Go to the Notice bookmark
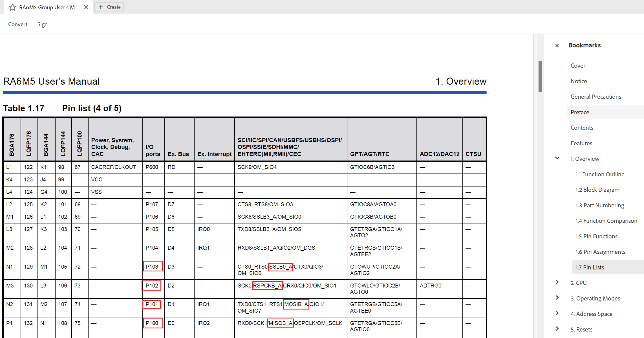This screenshot has width=644, height=338. pyautogui.click(x=579, y=81)
